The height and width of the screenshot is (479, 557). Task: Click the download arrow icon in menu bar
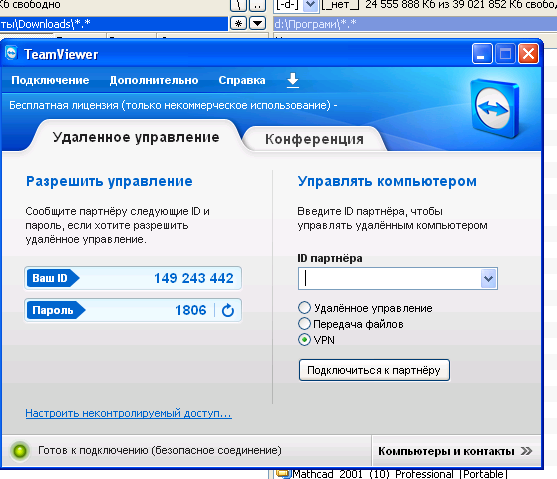[x=293, y=80]
